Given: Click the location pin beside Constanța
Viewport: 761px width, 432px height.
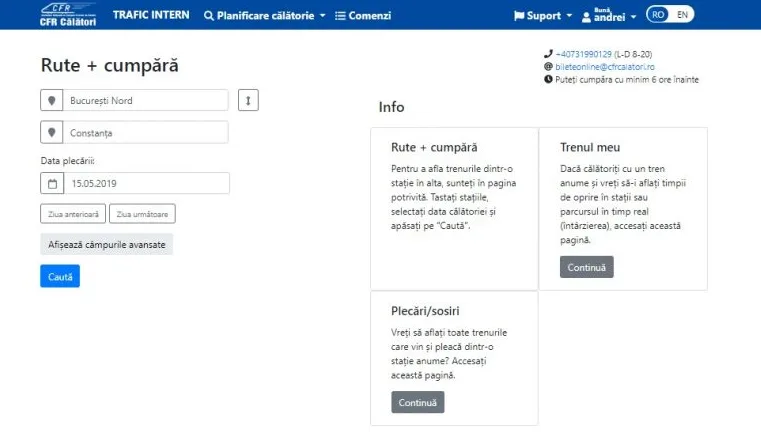Looking at the screenshot, I should [x=51, y=133].
